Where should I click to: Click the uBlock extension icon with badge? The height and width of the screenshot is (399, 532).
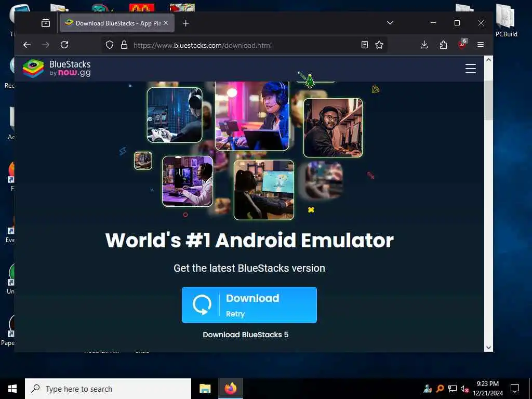[462, 45]
